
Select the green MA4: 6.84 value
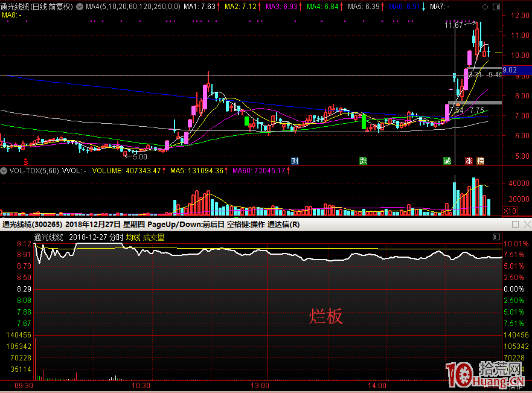click(322, 7)
